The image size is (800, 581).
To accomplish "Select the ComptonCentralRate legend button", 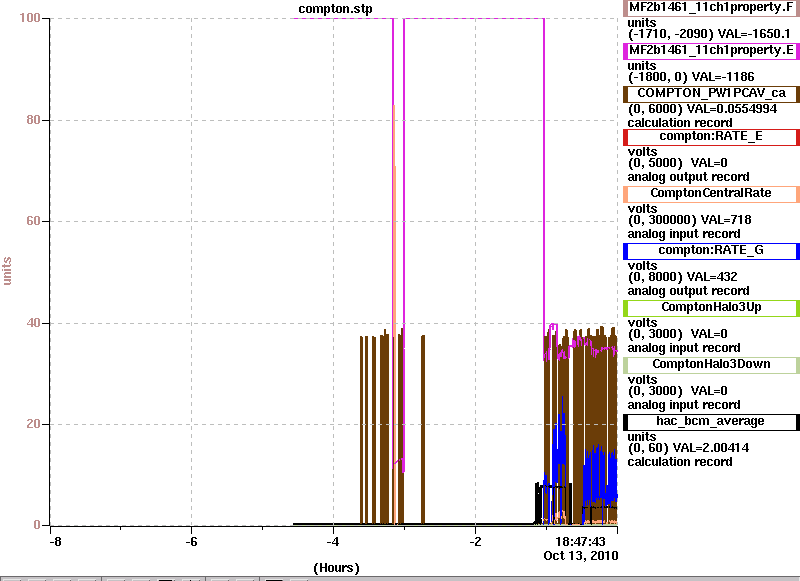I will pos(711,194).
